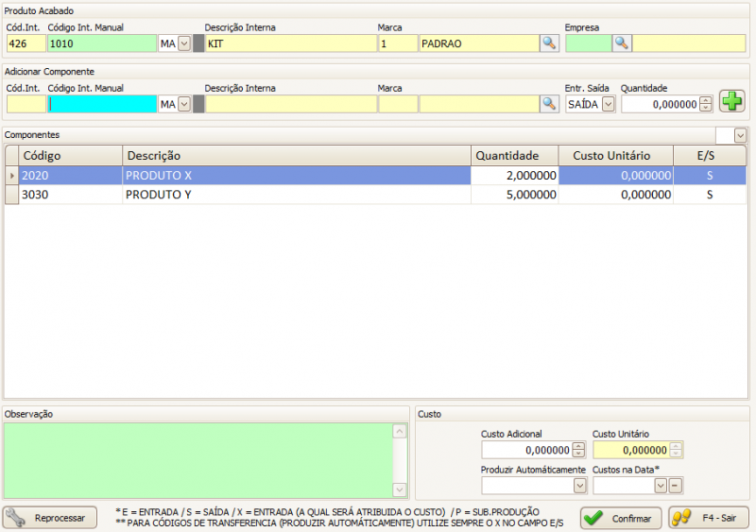The width and height of the screenshot is (756, 532).
Task: Click gray square beside Produto Acabado MA dropdown
Action: (x=198, y=43)
